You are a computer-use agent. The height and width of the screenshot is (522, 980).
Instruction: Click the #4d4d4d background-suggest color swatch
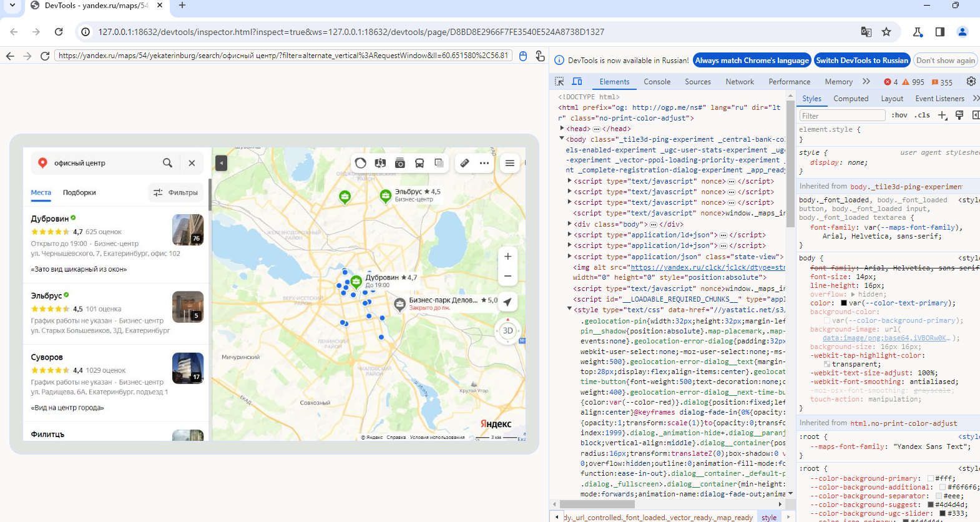pos(931,505)
